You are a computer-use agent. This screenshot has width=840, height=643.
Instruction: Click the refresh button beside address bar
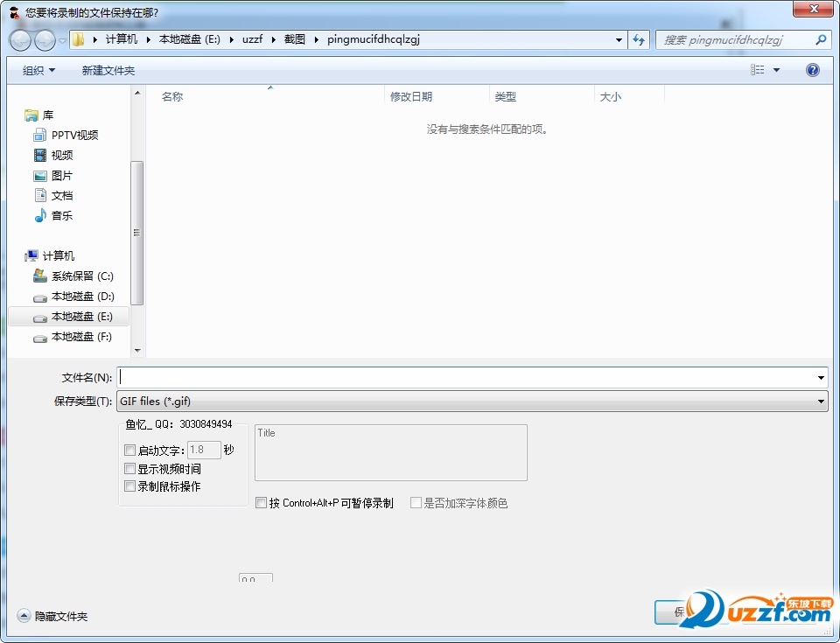[x=639, y=39]
